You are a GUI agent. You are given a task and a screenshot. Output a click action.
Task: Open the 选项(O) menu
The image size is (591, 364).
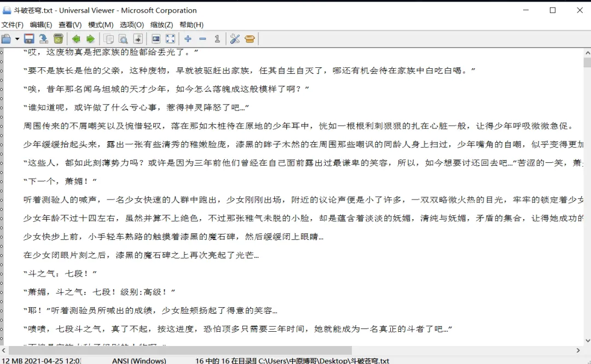pyautogui.click(x=131, y=25)
